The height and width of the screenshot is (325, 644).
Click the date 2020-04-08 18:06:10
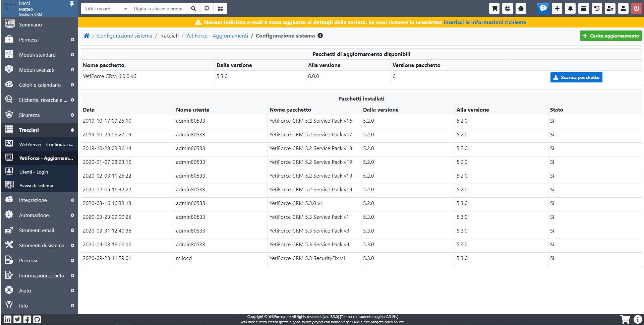[x=107, y=244]
